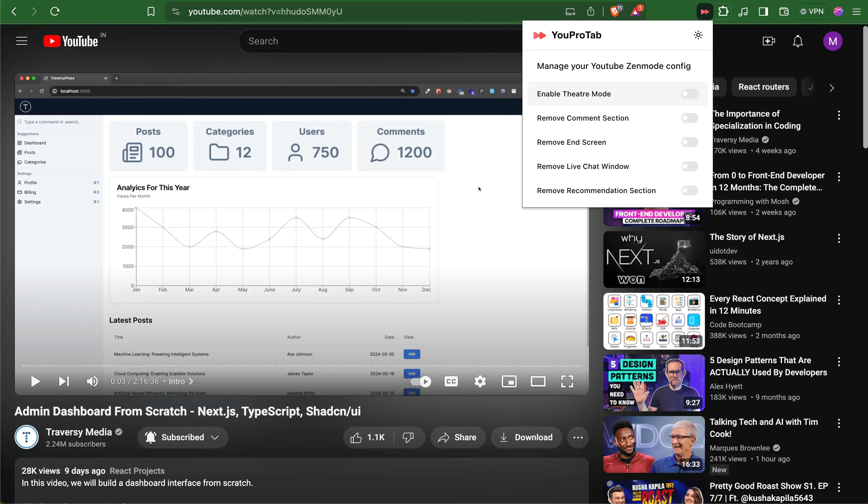Enable Theatre Mode toggle in YouProTab
The image size is (868, 504).
click(689, 94)
